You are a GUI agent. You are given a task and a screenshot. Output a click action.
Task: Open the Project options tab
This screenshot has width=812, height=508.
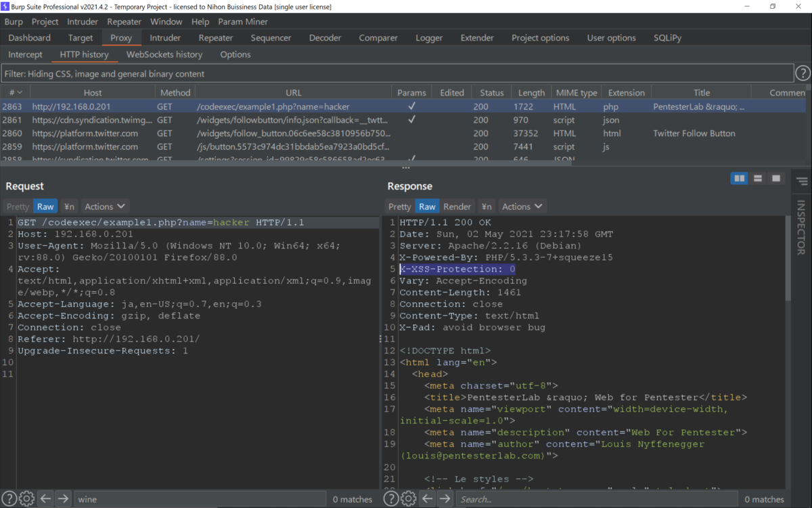click(540, 38)
